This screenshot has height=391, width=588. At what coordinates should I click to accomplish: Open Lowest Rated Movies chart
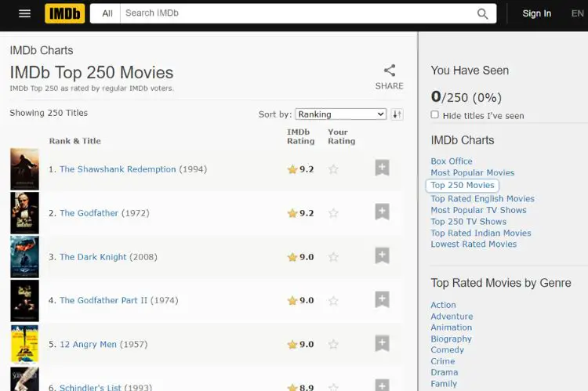474,244
